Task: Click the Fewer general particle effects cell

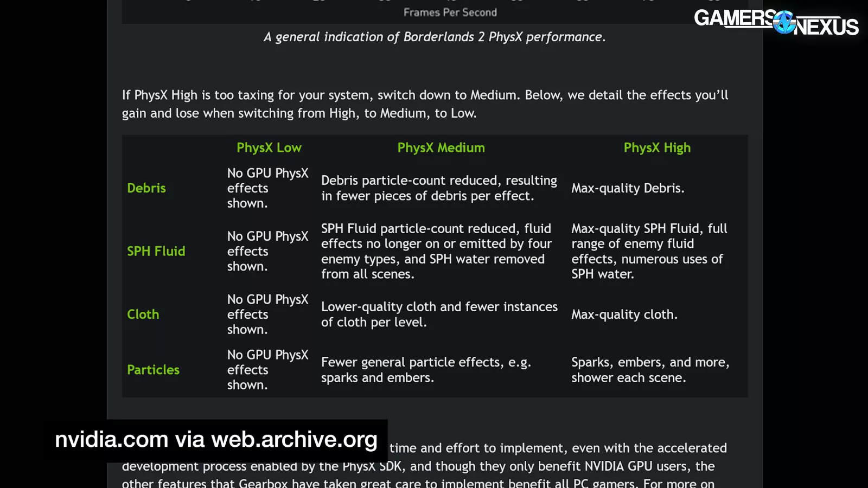Action: (x=426, y=370)
